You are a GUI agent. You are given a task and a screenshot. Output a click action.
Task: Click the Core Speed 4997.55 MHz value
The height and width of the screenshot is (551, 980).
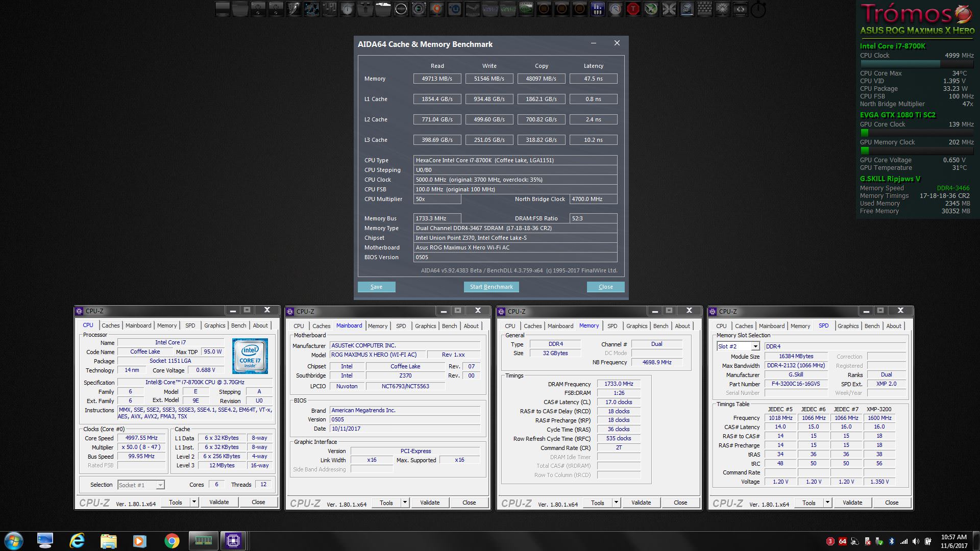click(141, 438)
